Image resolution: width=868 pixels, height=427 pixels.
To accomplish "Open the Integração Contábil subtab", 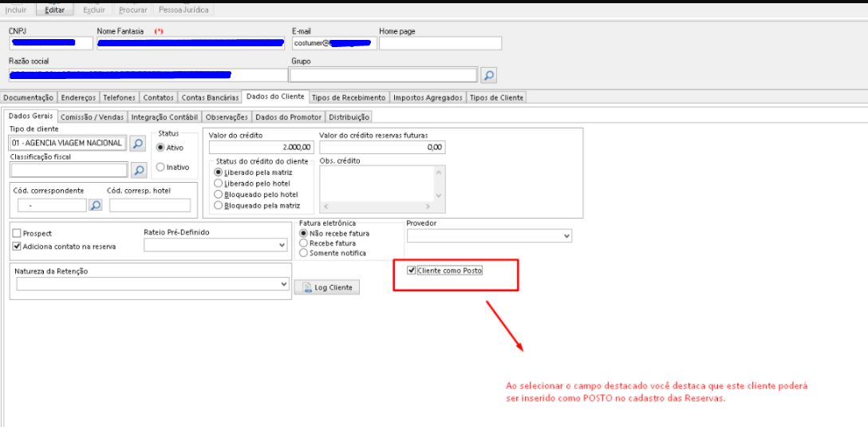I will pos(164,117).
